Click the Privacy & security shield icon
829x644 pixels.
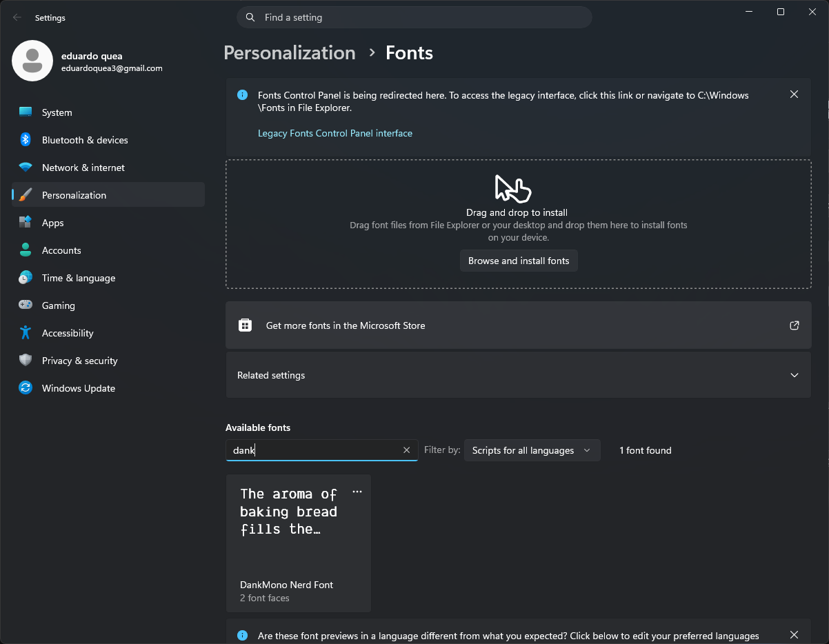pyautogui.click(x=26, y=361)
